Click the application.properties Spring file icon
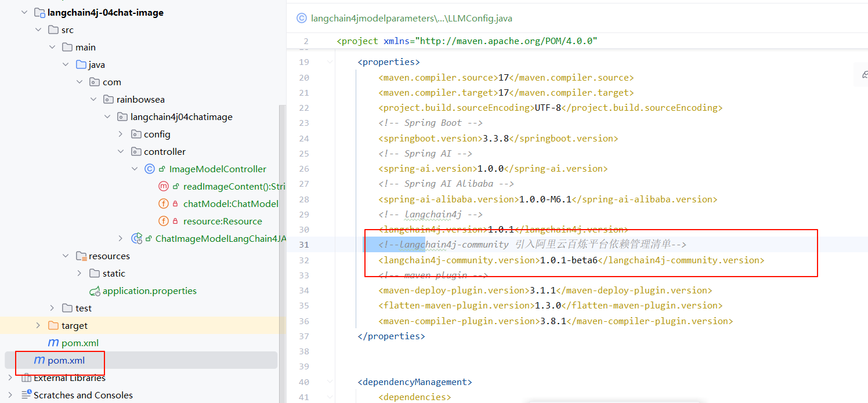 point(95,291)
